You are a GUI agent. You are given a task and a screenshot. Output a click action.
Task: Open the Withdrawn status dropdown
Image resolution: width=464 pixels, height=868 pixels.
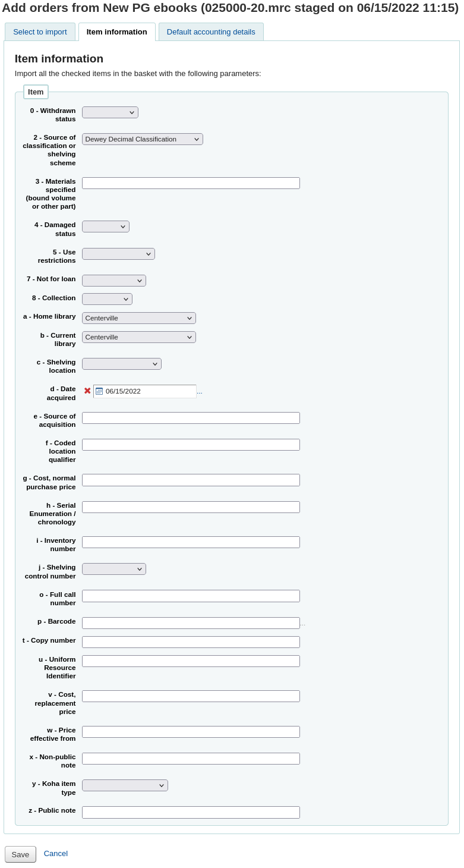(x=110, y=112)
